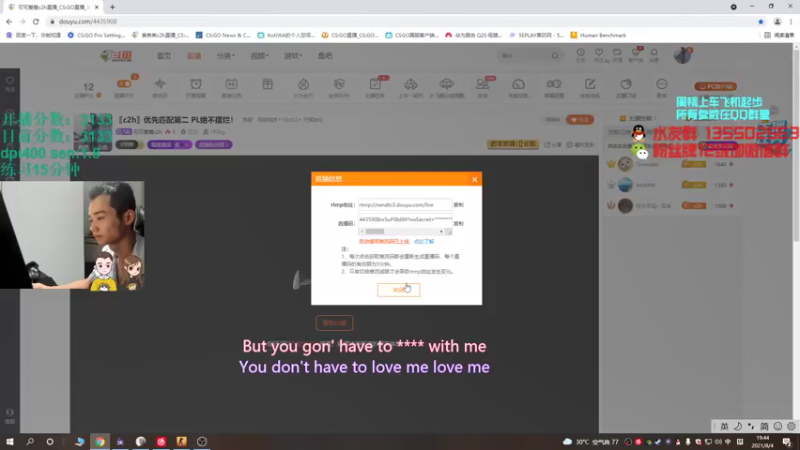Toggle the live switch in toolbar
800x450 pixels.
pyautogui.click(x=124, y=84)
